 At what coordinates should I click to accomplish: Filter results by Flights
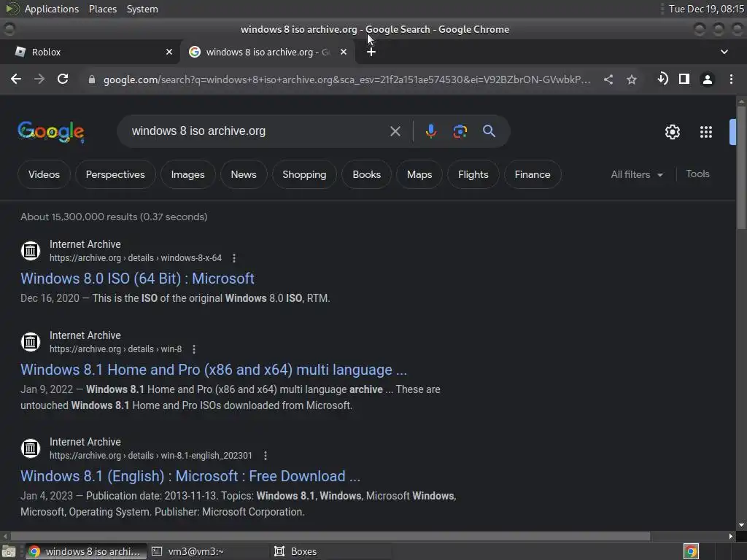[x=473, y=174]
